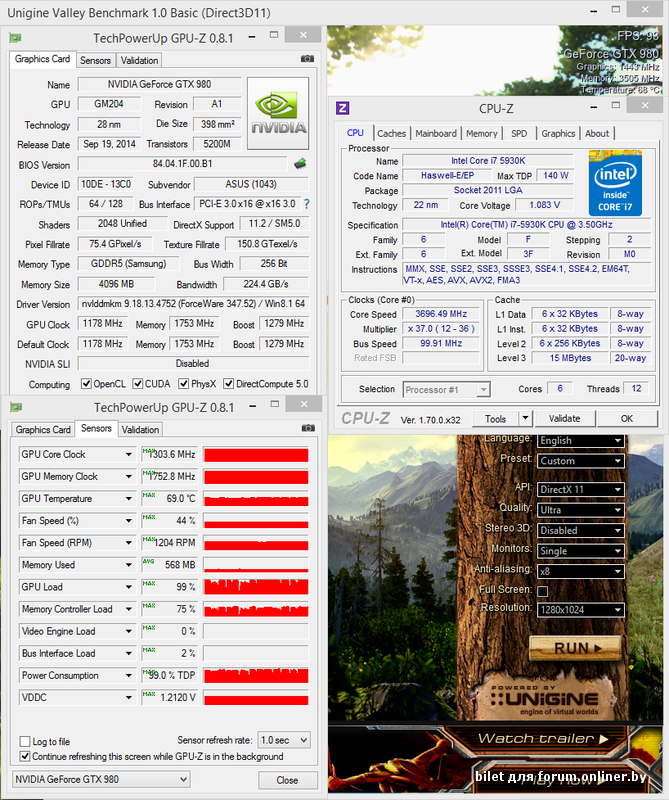This screenshot has height=800, width=669.
Task: Click the MAX indicator for Memory Controller Load
Action: pyautogui.click(x=148, y=606)
